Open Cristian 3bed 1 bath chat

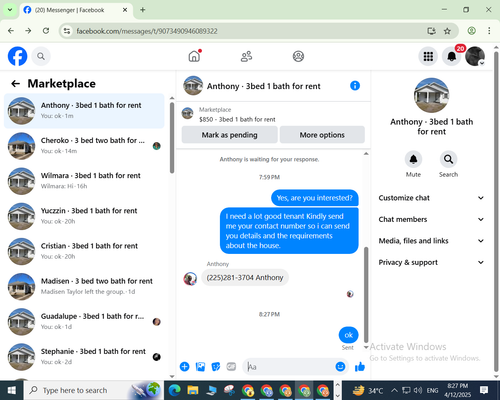(x=84, y=251)
